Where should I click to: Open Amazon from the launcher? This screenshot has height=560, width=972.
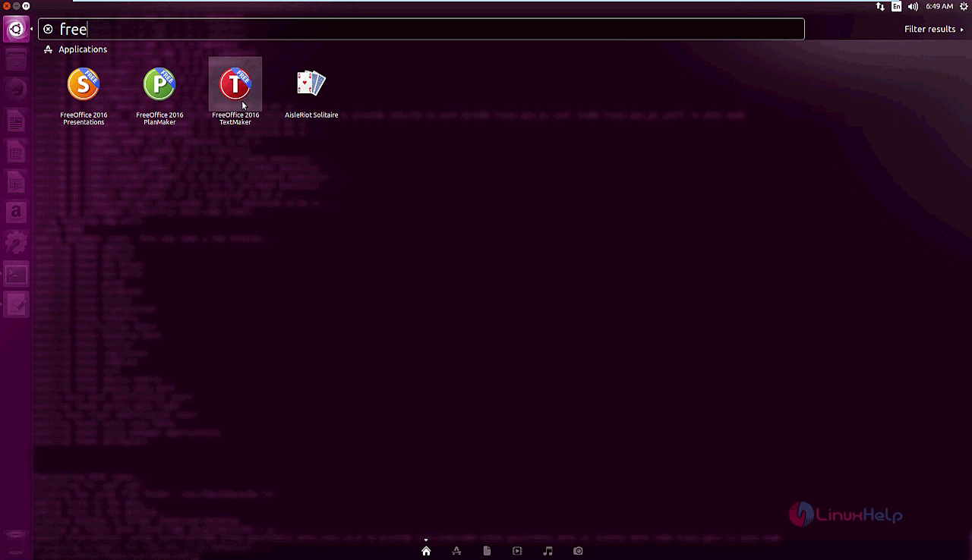tap(16, 212)
